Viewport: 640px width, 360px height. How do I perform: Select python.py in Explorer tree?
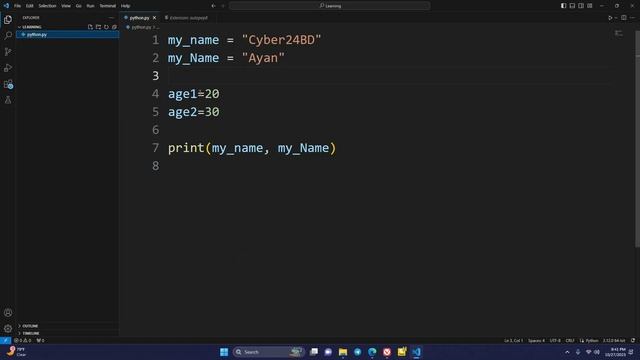tap(67, 35)
